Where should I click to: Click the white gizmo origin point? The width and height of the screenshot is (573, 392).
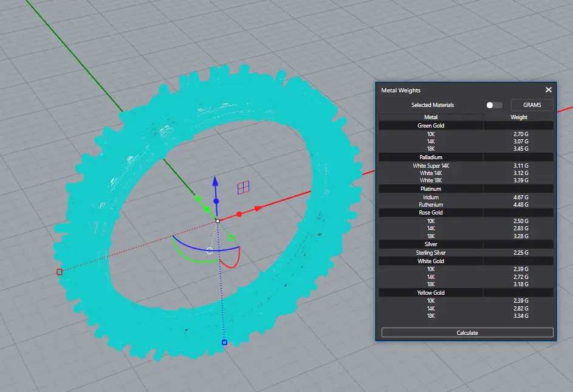[218, 220]
